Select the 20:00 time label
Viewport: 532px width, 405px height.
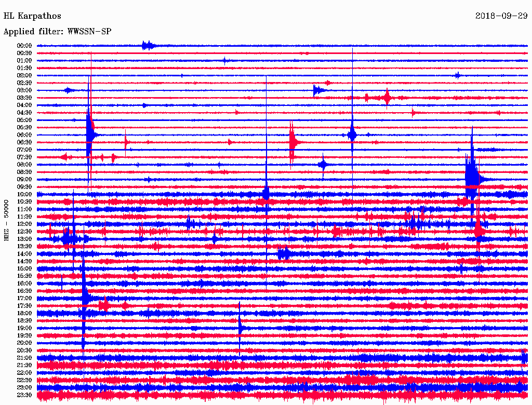click(x=24, y=343)
